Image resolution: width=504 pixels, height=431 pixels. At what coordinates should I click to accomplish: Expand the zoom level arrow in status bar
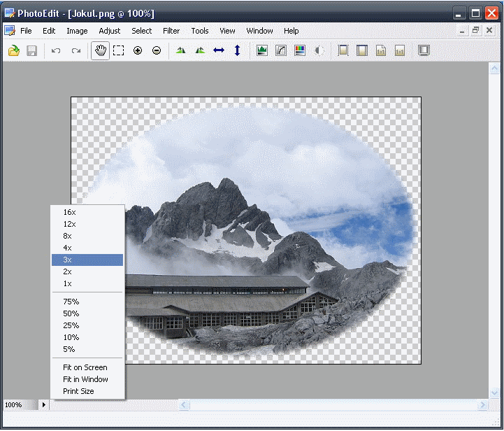pos(44,404)
